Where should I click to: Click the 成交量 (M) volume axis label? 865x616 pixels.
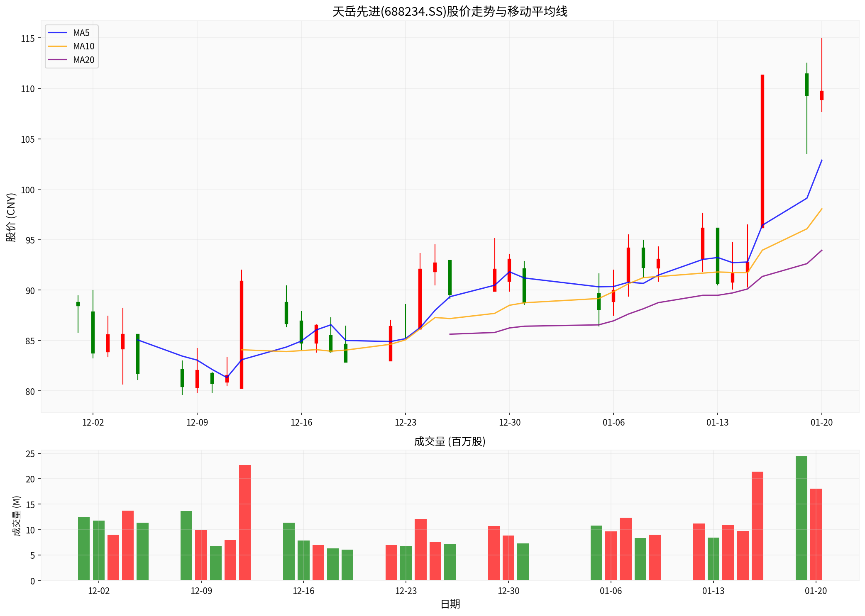[17, 516]
